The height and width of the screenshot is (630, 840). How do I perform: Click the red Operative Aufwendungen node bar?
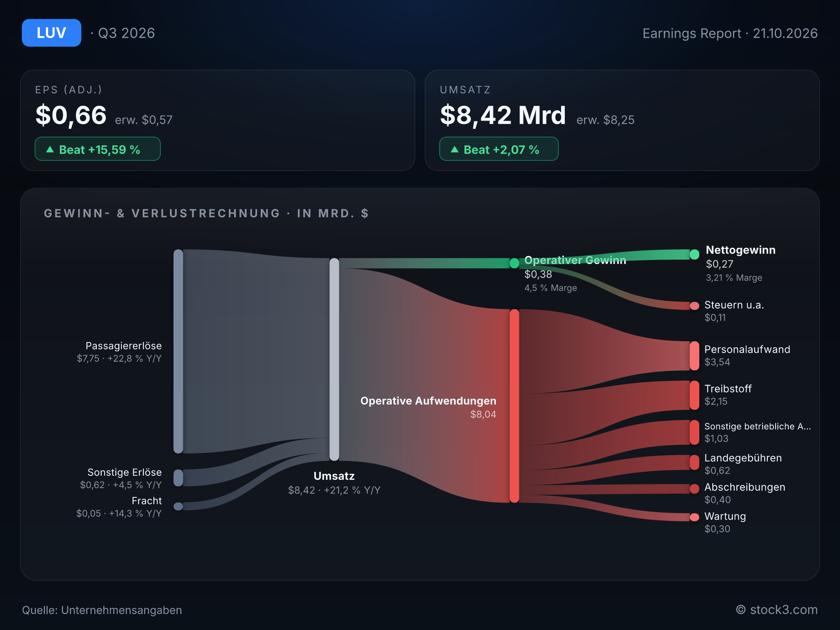(514, 406)
